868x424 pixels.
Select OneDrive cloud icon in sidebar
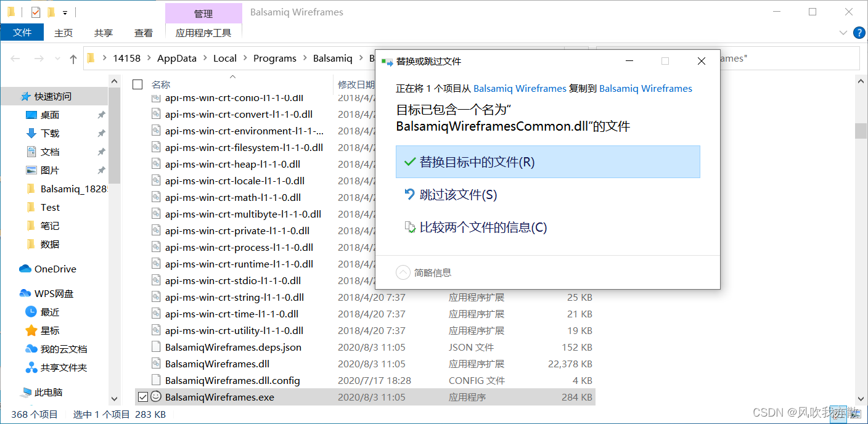pos(25,269)
